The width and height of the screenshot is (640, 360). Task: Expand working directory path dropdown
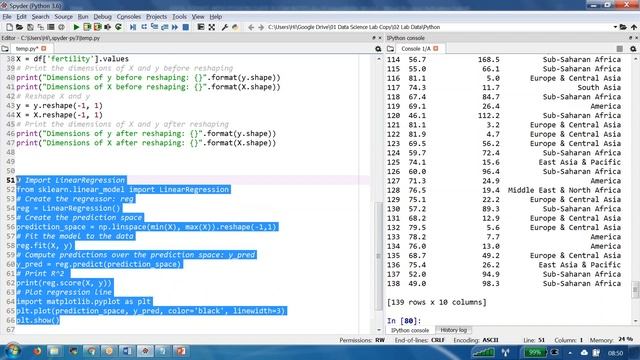(615, 27)
